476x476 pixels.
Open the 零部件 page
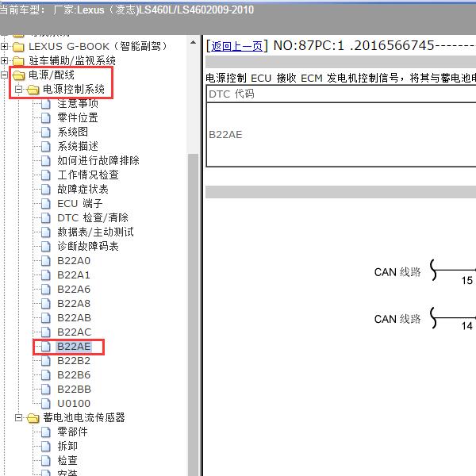point(72,432)
